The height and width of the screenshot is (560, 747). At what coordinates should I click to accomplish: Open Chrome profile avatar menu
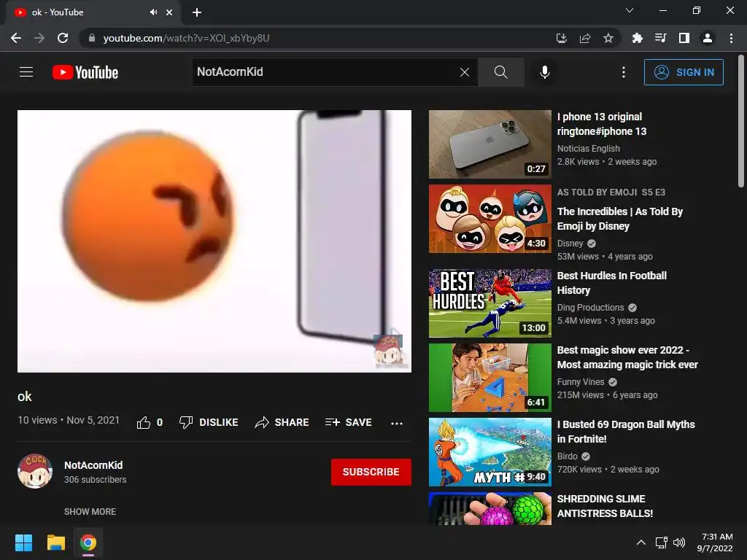pos(708,38)
